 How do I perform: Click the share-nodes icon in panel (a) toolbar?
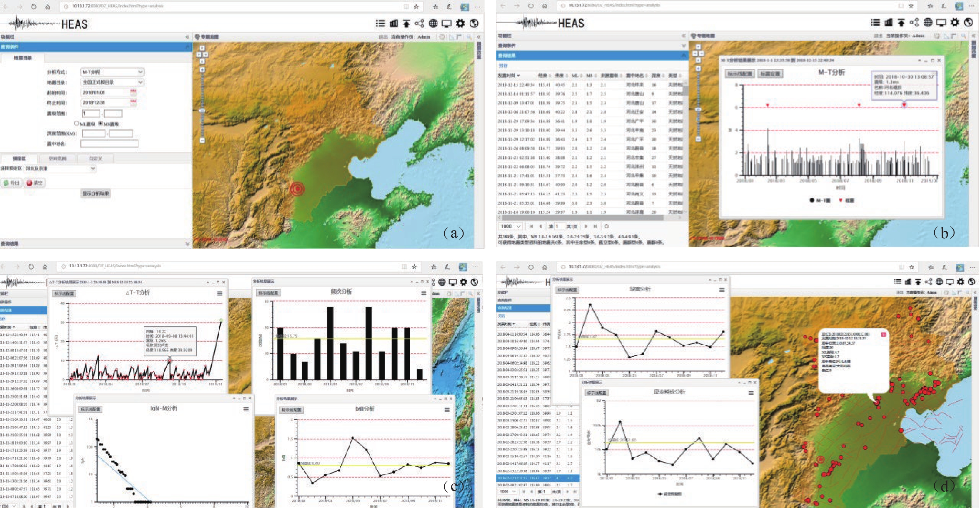click(x=419, y=24)
